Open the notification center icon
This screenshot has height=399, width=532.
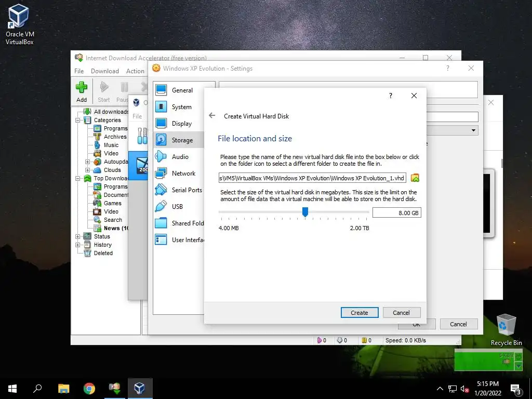click(516, 389)
